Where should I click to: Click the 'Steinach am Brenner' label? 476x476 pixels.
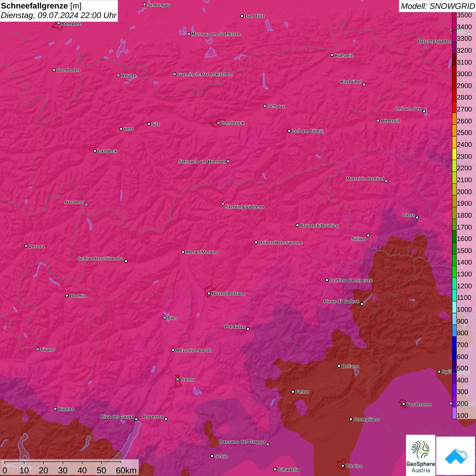point(202,161)
